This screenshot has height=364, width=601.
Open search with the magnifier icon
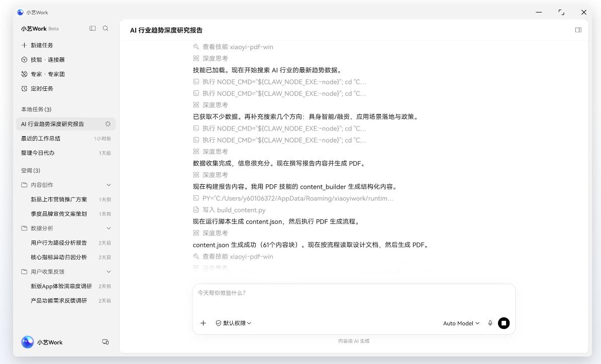(106, 28)
